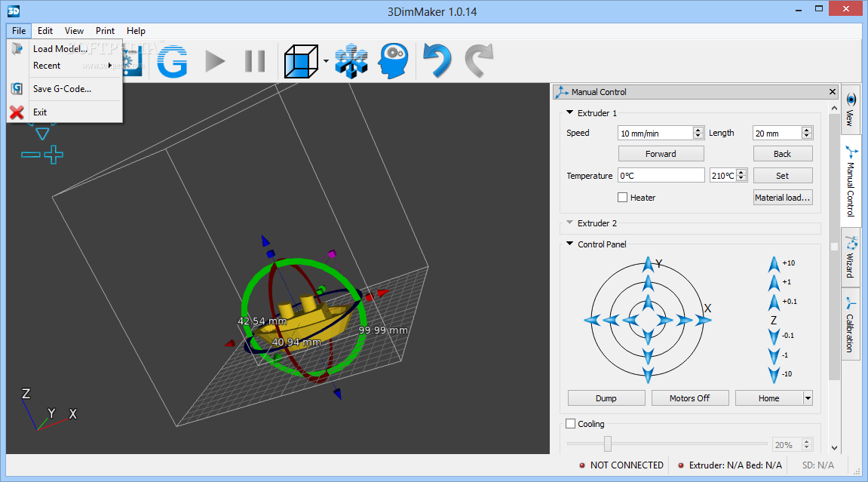This screenshot has height=482, width=868.
Task: Click the Temperature 0°C field
Action: pyautogui.click(x=661, y=176)
